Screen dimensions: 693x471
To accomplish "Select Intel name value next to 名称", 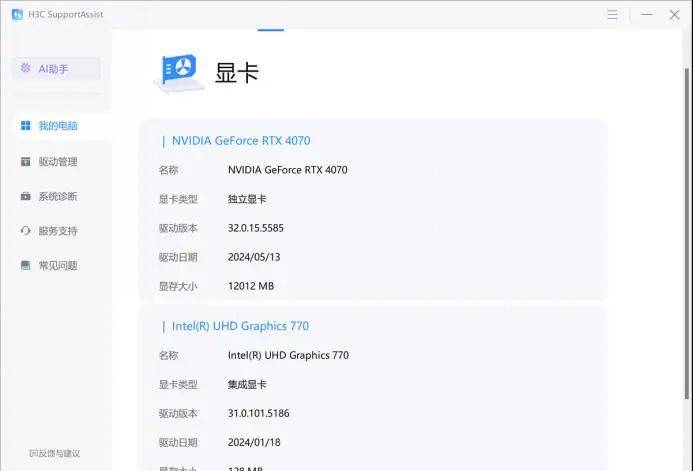I will (288, 355).
